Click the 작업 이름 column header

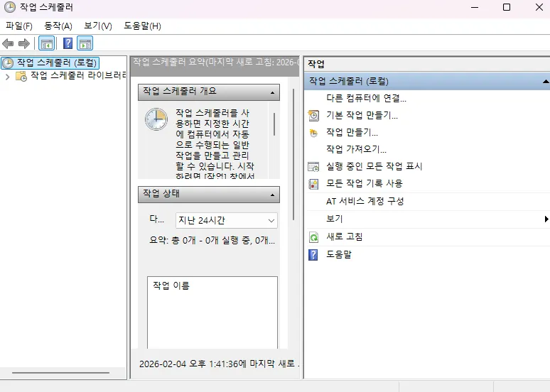pyautogui.click(x=171, y=285)
